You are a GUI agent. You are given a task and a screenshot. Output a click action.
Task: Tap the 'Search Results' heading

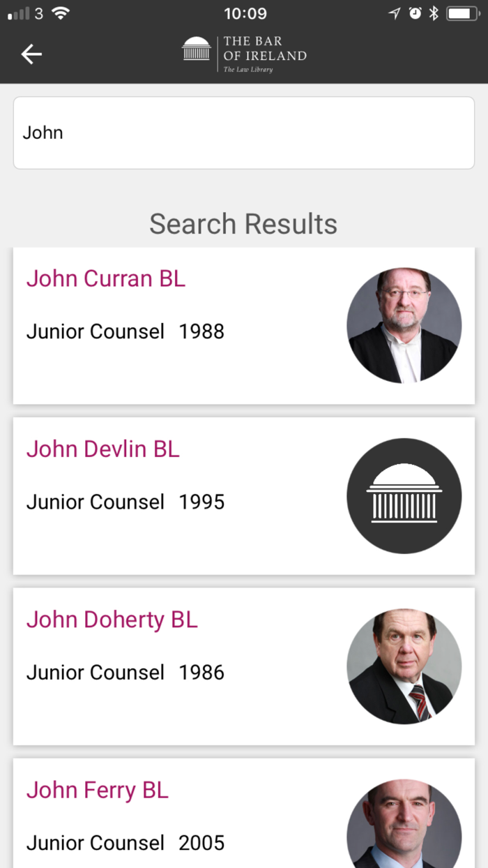(x=243, y=223)
